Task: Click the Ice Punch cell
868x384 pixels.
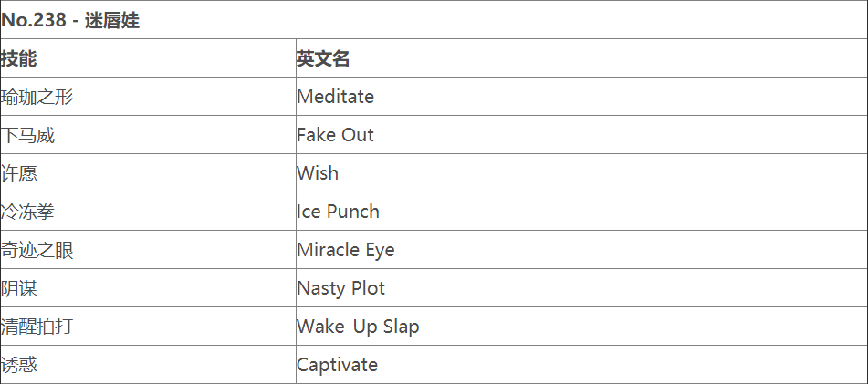Action: pyautogui.click(x=338, y=212)
